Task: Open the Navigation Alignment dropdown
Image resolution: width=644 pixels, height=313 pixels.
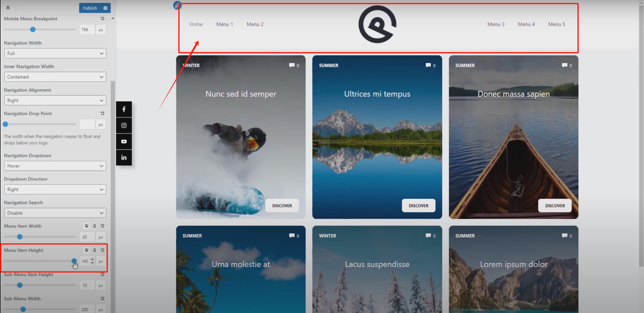Action: point(55,101)
